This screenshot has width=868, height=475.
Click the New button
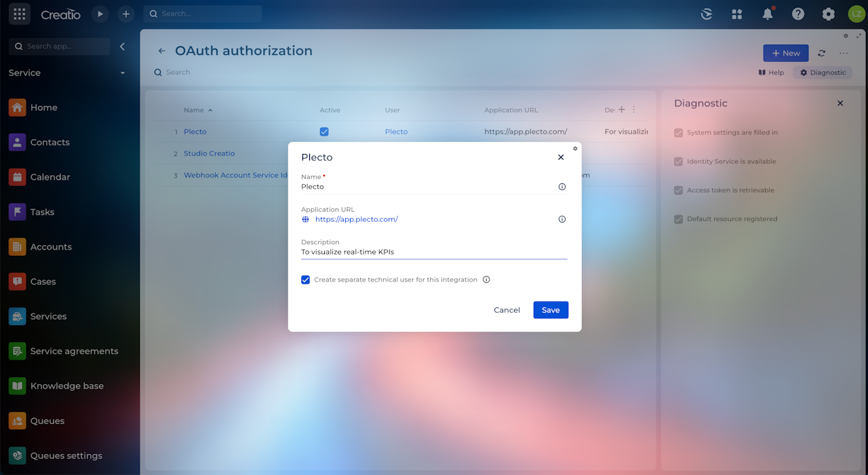pos(786,53)
